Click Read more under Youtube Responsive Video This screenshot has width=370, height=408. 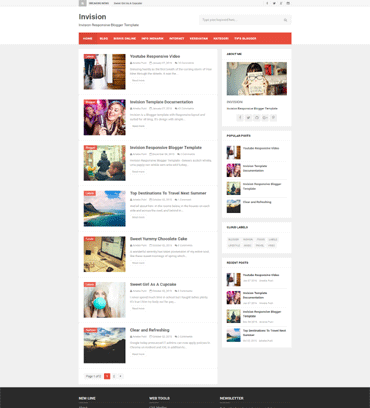click(138, 80)
